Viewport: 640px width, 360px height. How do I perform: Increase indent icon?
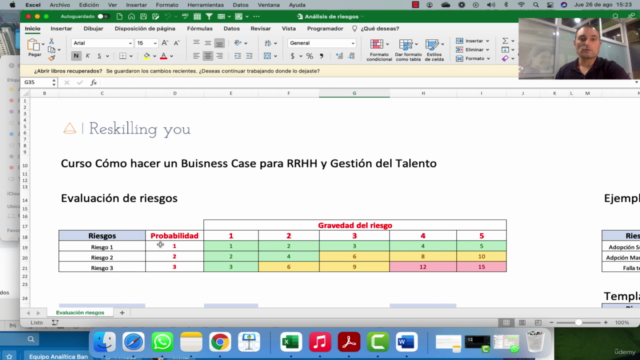tap(249, 56)
